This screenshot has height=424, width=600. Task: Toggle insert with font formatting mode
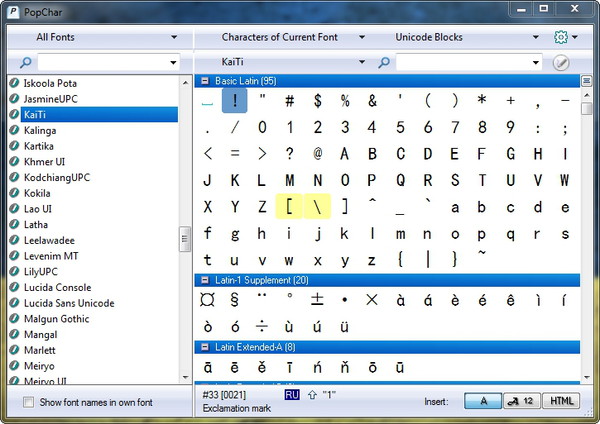(x=521, y=401)
